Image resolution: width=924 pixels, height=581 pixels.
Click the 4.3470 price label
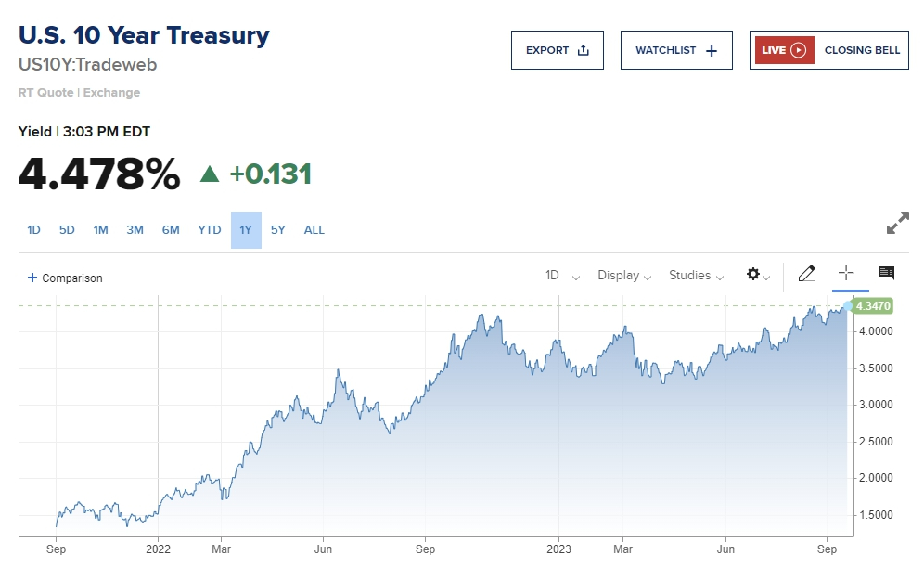pos(872,305)
